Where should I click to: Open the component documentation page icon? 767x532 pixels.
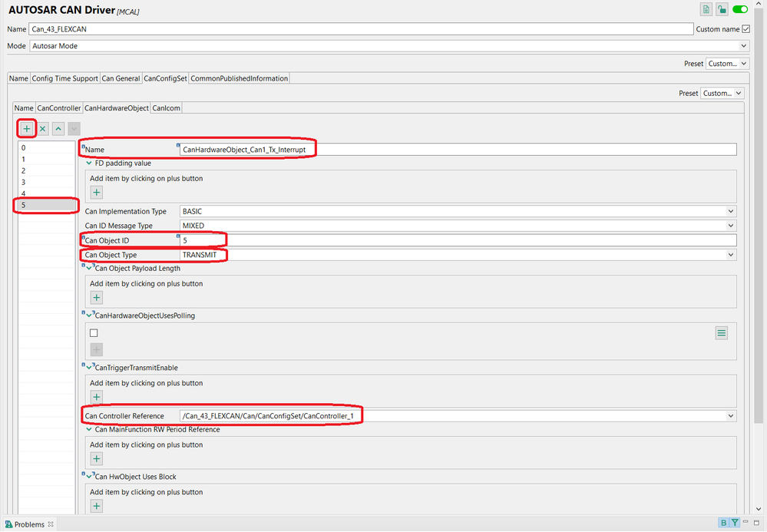pyautogui.click(x=706, y=9)
